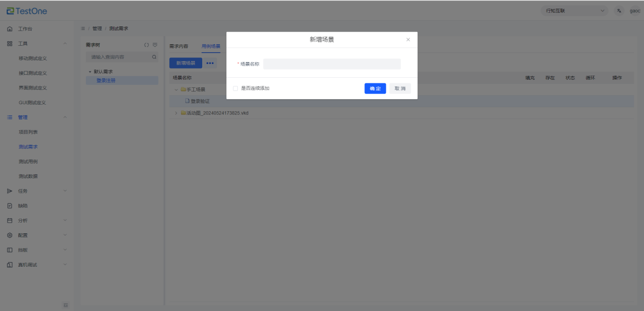Confirm with the 确定 button
Viewport: 644px width, 311px height.
coord(375,88)
